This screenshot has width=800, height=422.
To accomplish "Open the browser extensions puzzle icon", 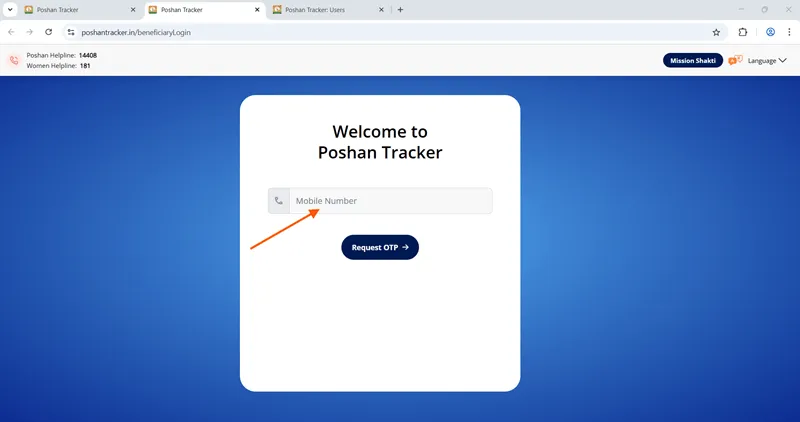I will coord(743,32).
